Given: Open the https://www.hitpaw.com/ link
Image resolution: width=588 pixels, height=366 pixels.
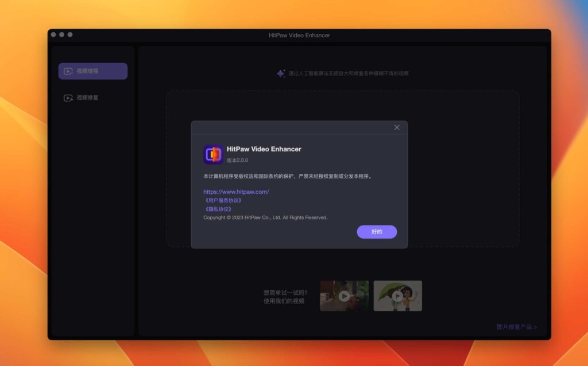Looking at the screenshot, I should click(x=235, y=192).
